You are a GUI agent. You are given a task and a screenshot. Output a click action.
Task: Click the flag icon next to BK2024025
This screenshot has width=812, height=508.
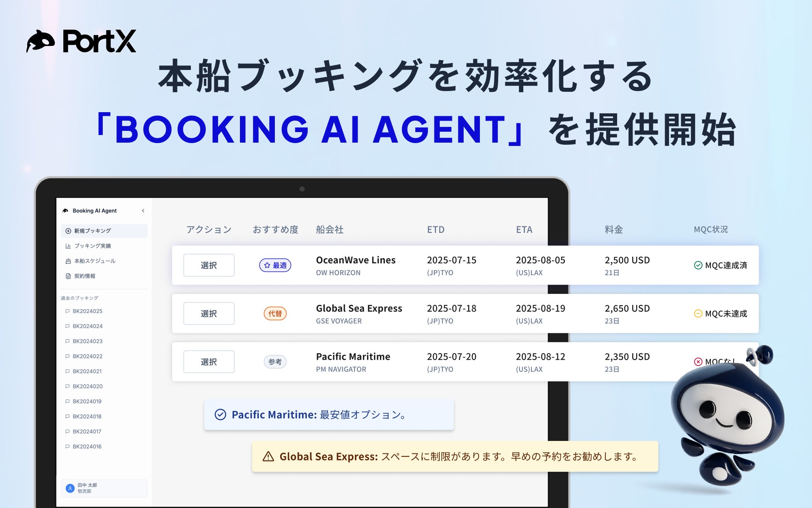click(67, 311)
